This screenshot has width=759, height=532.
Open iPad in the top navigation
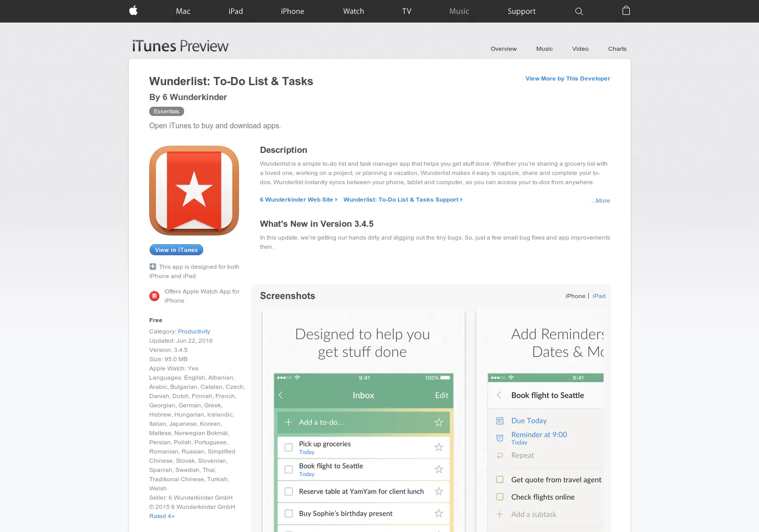pos(236,11)
